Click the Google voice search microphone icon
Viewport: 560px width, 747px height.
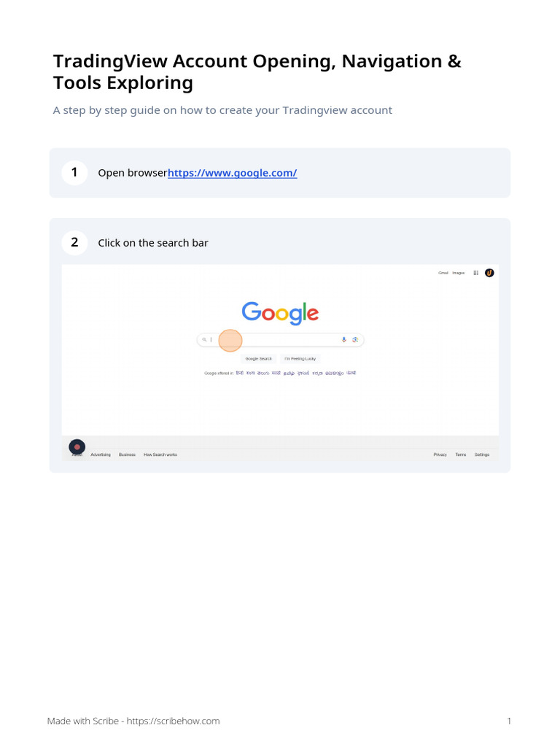click(x=344, y=340)
